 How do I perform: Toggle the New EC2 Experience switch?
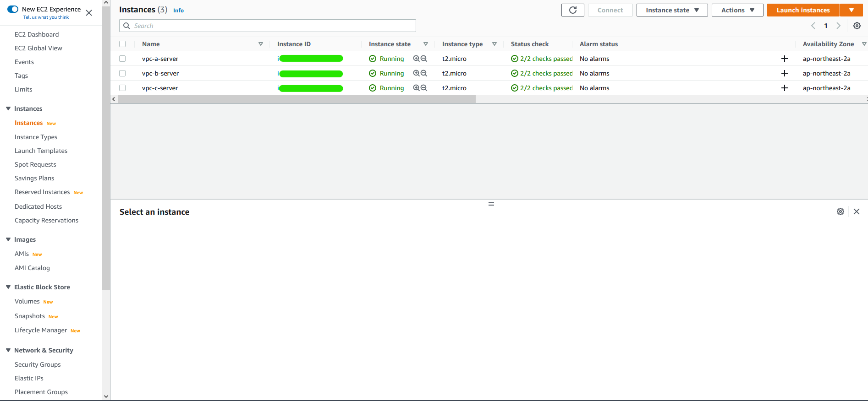[x=13, y=9]
